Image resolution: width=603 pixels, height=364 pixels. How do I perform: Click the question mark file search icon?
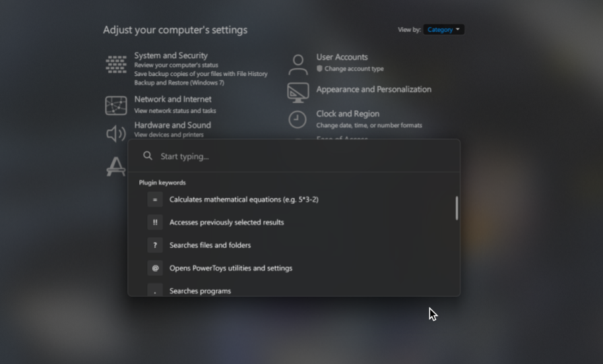[x=155, y=245]
